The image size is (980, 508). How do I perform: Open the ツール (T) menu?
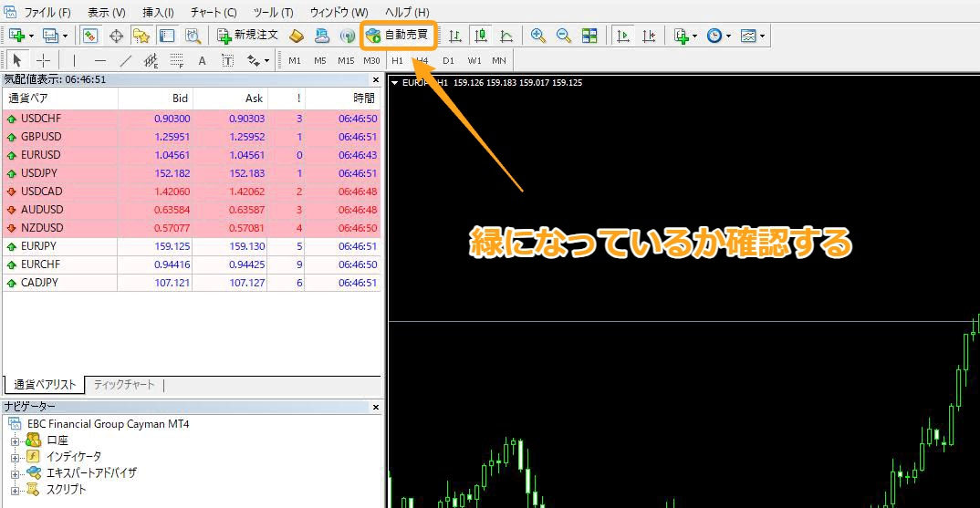[x=273, y=12]
